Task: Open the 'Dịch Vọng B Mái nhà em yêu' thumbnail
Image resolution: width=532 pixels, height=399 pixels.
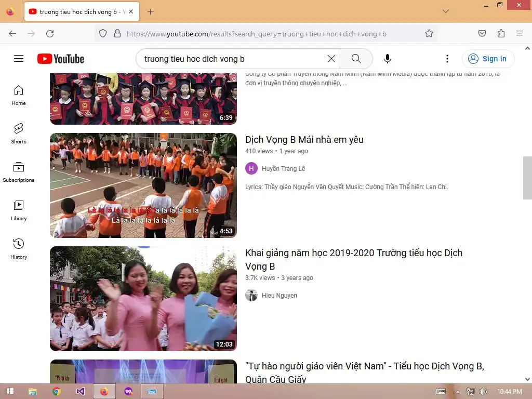Action: coord(143,185)
